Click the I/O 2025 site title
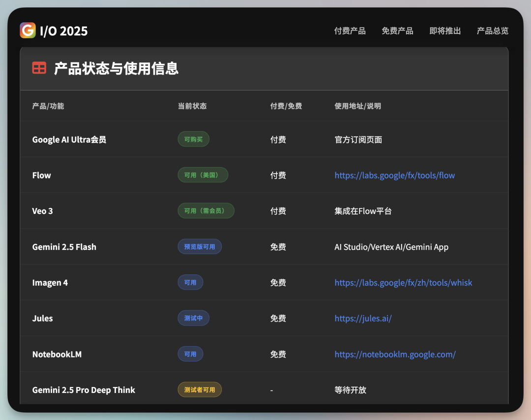The width and height of the screenshot is (531, 420). (63, 31)
